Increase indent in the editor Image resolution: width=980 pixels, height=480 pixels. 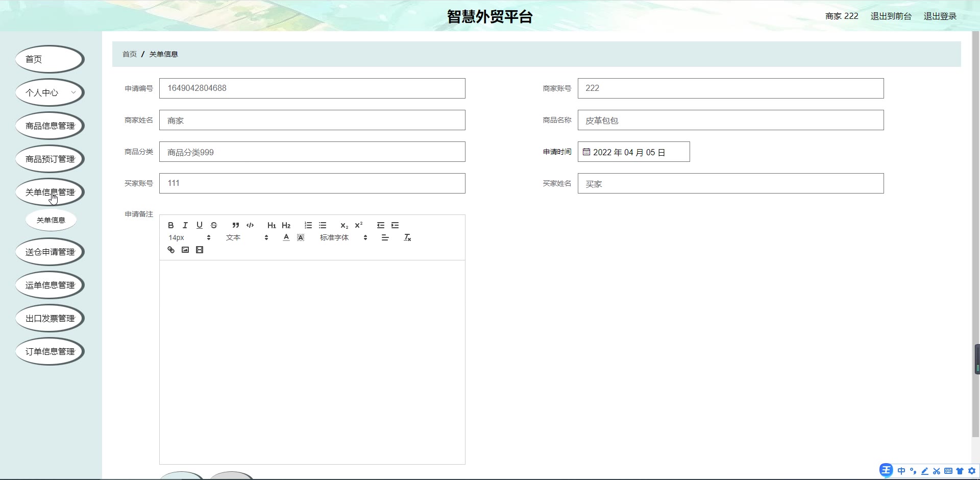395,225
